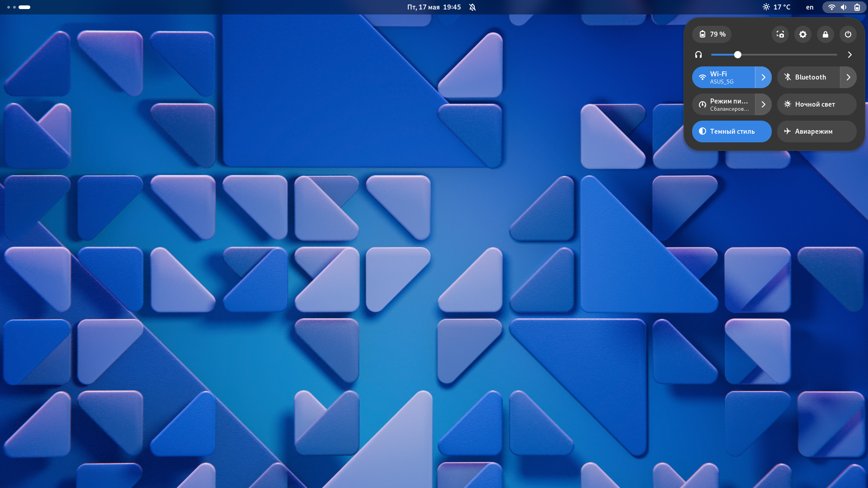Click the headphones audio icon

(x=698, y=55)
